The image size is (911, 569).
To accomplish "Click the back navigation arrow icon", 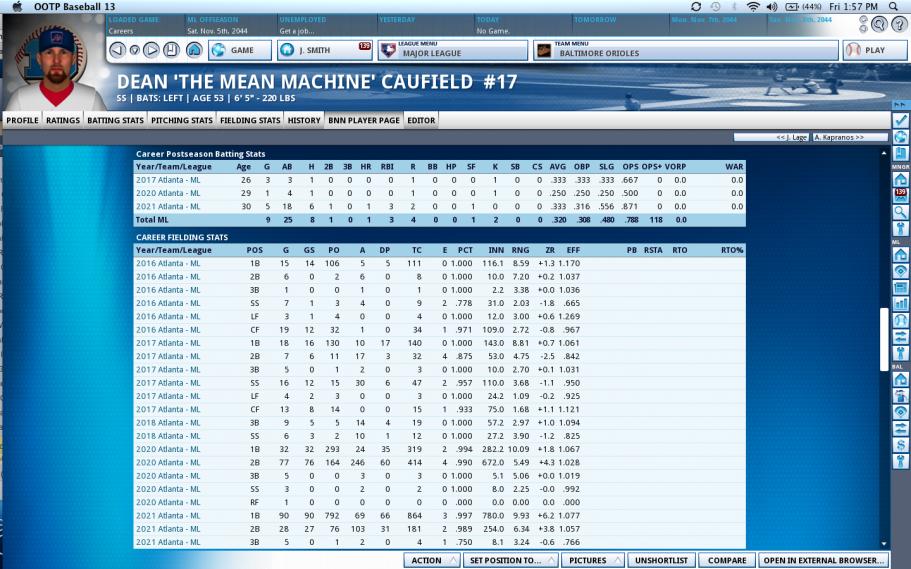I will [117, 49].
